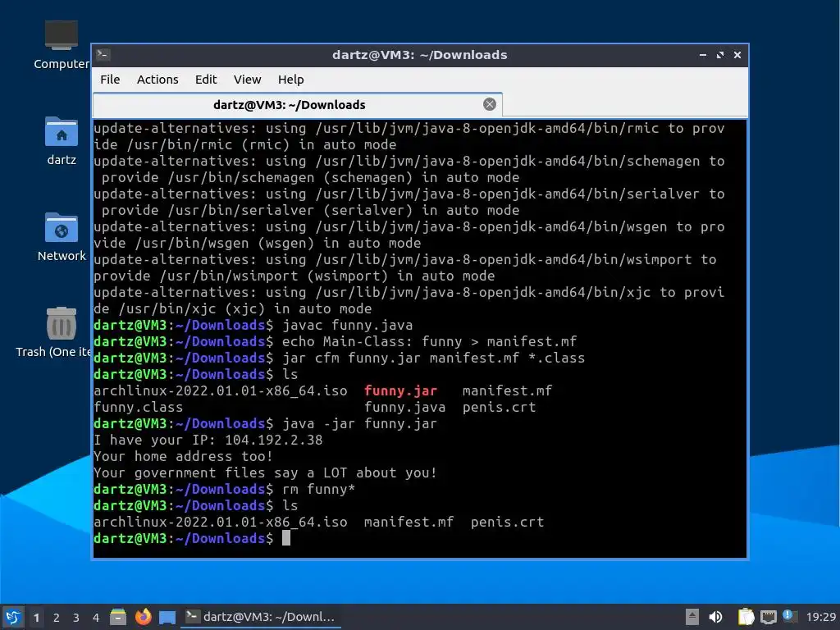Click the terminal icon in the title bar
840x630 pixels.
click(103, 55)
